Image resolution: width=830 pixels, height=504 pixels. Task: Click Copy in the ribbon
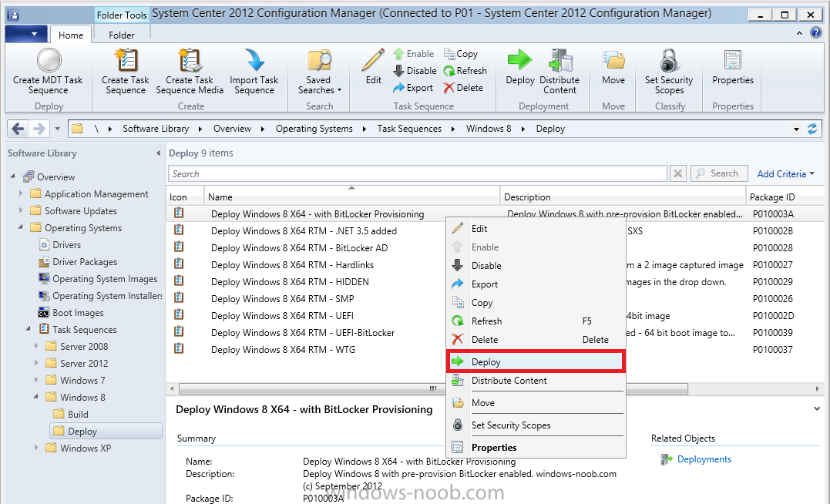(461, 54)
